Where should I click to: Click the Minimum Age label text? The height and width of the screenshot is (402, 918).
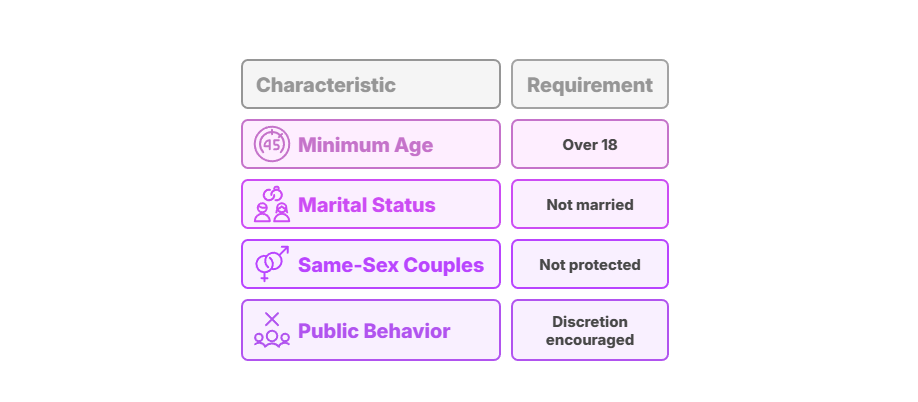[365, 145]
